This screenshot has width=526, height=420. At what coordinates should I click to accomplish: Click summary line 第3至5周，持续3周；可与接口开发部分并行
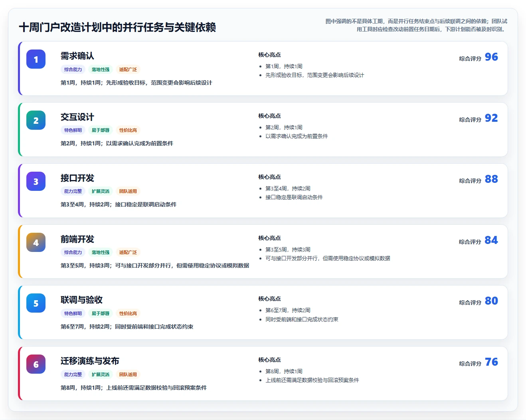(x=155, y=265)
